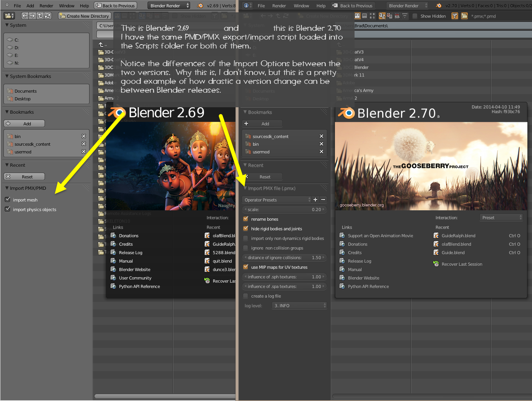Viewport: 532px width, 401px height.
Task: Add a bookmark in 2.69 Bookmarks panel
Action: pos(24,123)
